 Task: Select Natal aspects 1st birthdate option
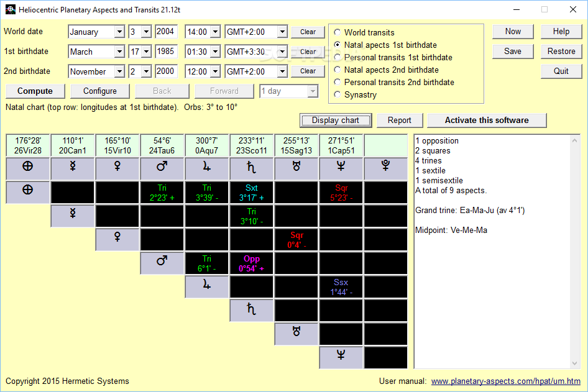385,45
